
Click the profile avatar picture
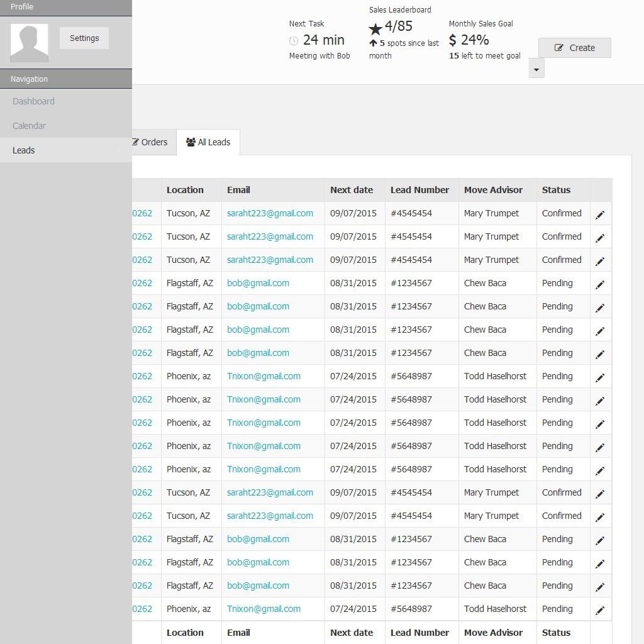tap(30, 43)
